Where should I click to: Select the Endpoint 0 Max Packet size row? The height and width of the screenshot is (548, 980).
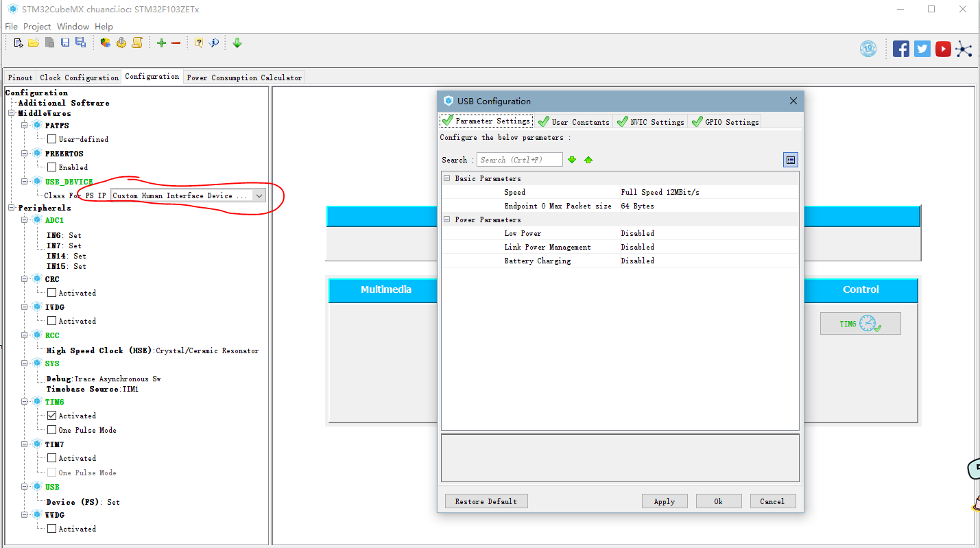tap(620, 206)
